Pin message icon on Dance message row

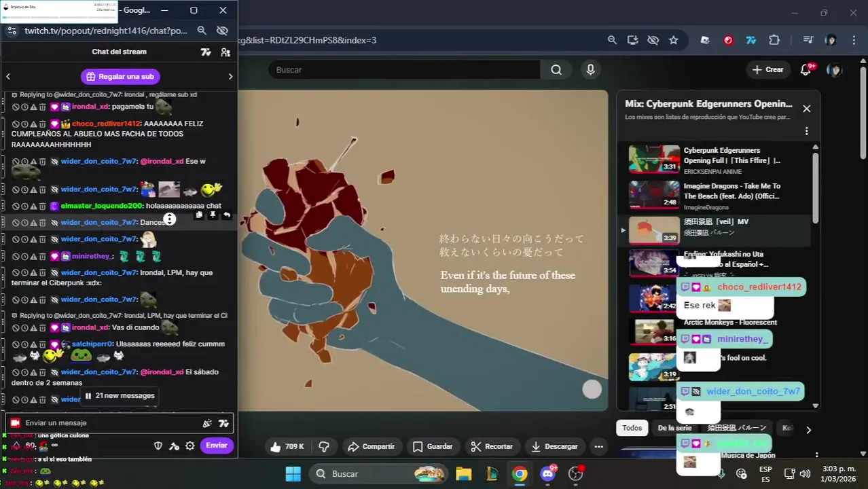tap(213, 215)
